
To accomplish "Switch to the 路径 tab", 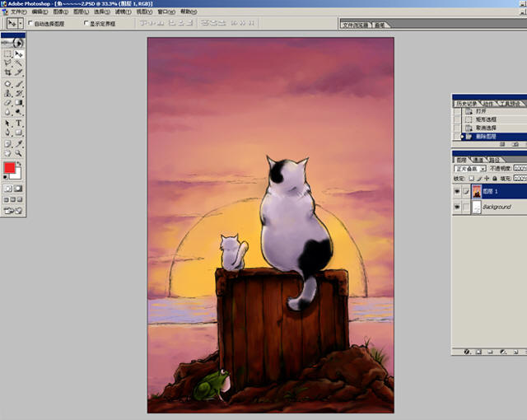I will pos(494,160).
